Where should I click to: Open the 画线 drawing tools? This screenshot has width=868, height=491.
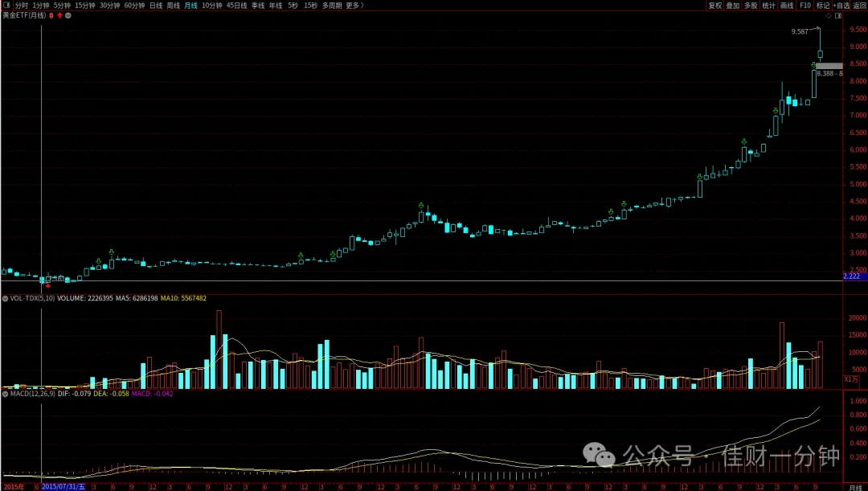pyautogui.click(x=787, y=6)
